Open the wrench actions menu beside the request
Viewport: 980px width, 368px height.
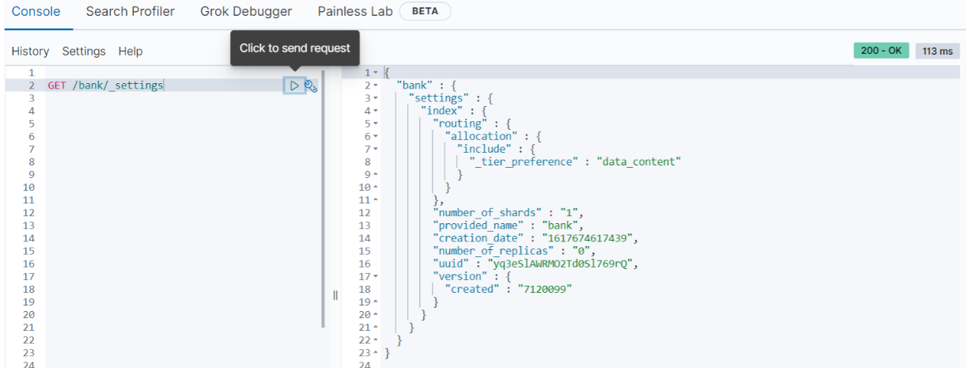coord(311,85)
